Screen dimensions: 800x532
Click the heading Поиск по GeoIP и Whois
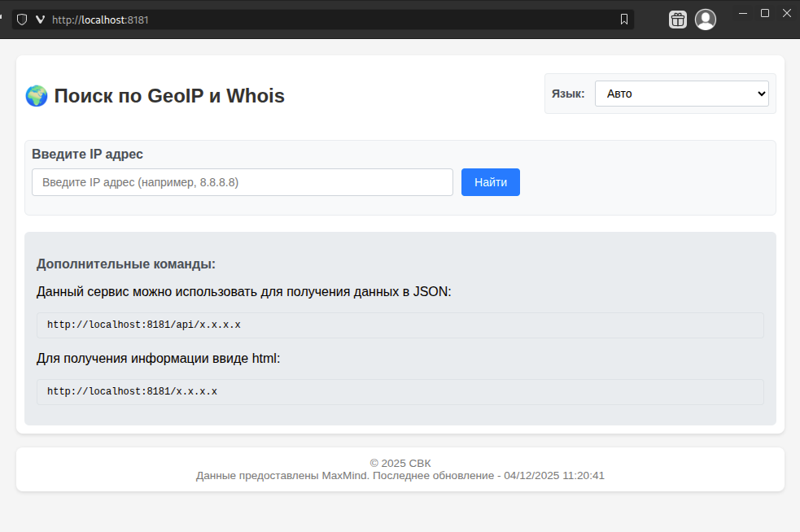coord(168,95)
